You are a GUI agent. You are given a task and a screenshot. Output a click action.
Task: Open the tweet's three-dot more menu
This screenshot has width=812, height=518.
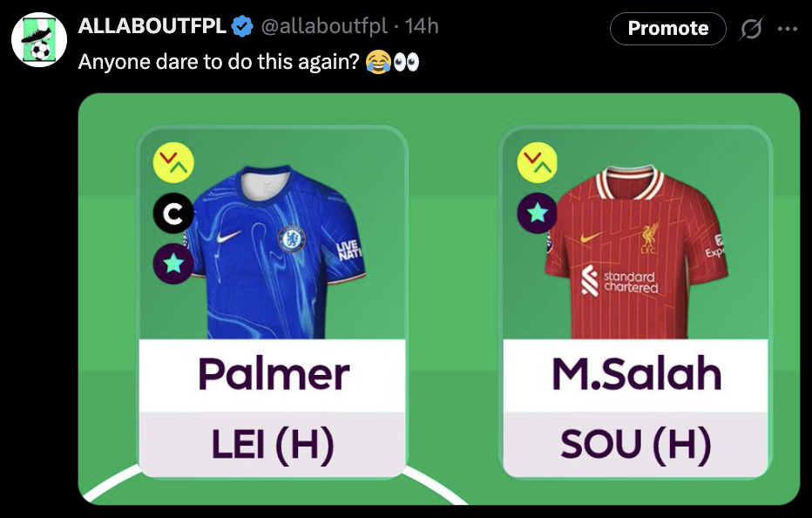pos(788,29)
